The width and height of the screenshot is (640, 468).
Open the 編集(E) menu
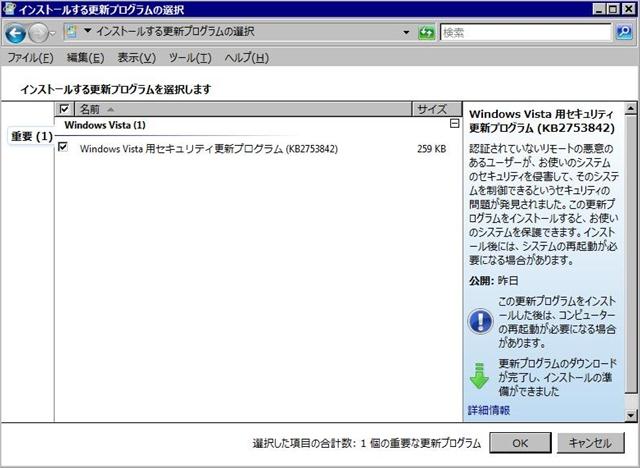coord(85,58)
